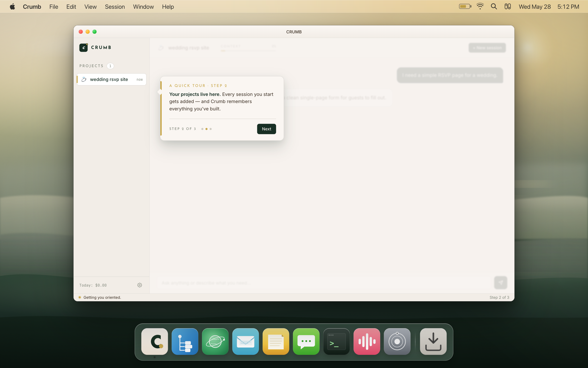Click the date and time display
Screen dimensions: 588x368
pos(549,7)
